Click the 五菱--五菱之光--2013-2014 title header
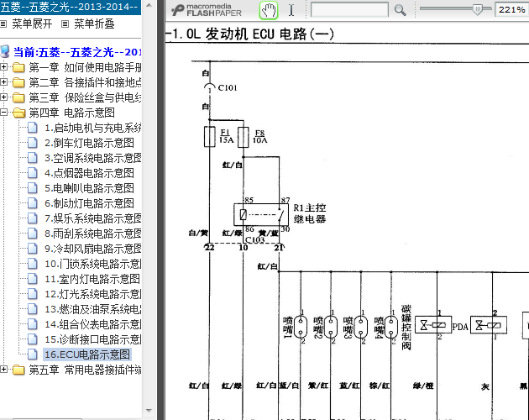529x420 pixels. (x=71, y=8)
